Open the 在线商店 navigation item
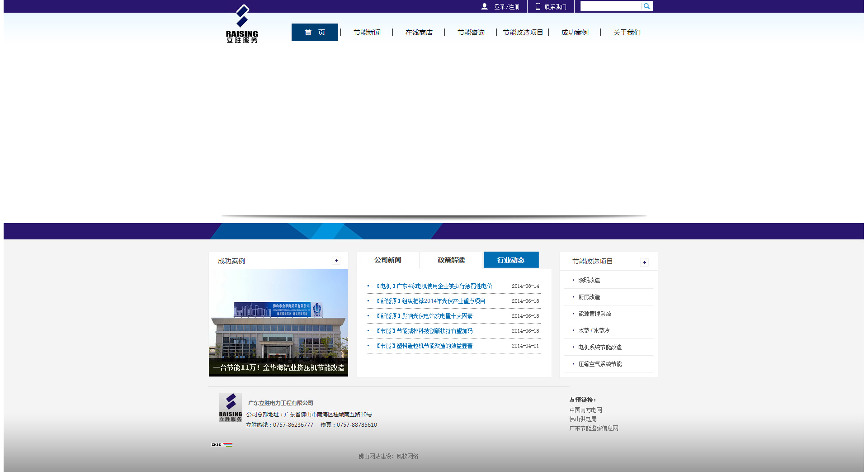The height and width of the screenshot is (472, 868). click(x=419, y=33)
